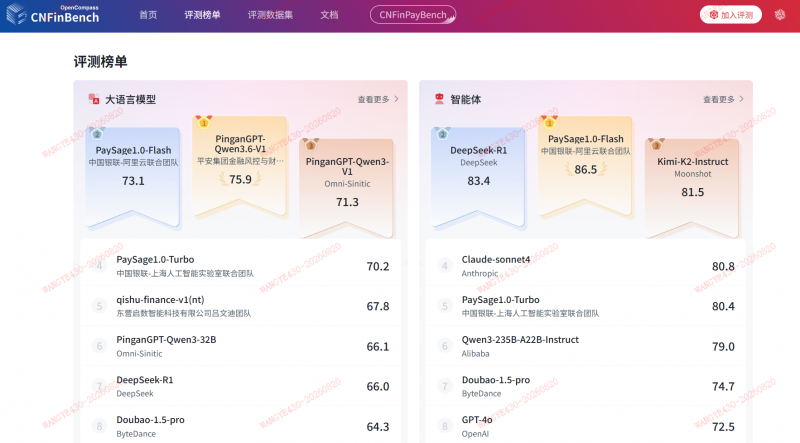This screenshot has height=443, width=800.
Task: Expand 查看更多 for 大语言模型
Action: (378, 99)
